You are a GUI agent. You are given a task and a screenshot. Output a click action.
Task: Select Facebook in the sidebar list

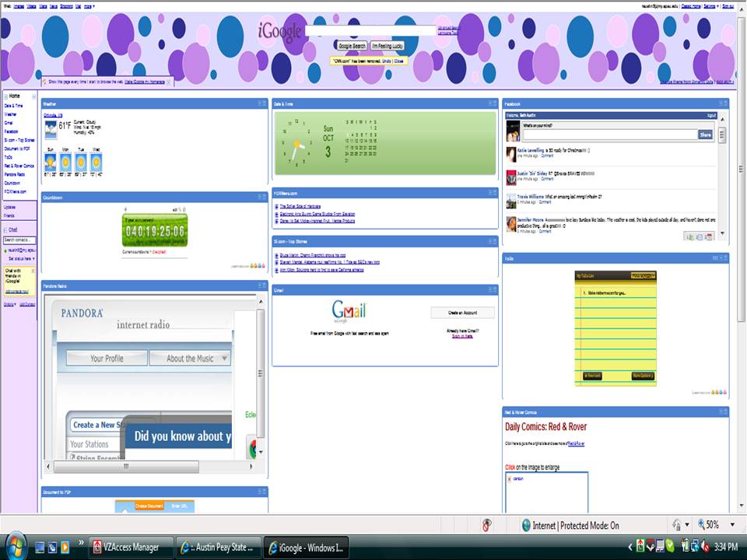[12, 131]
